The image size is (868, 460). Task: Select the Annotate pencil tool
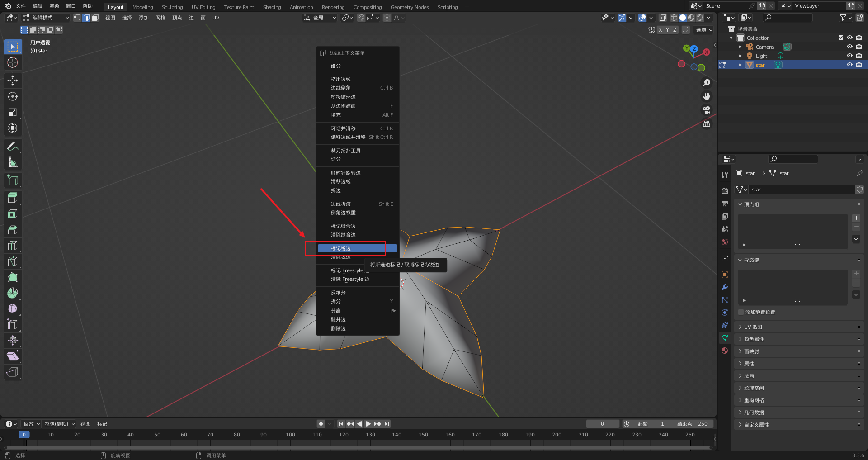tap(13, 146)
